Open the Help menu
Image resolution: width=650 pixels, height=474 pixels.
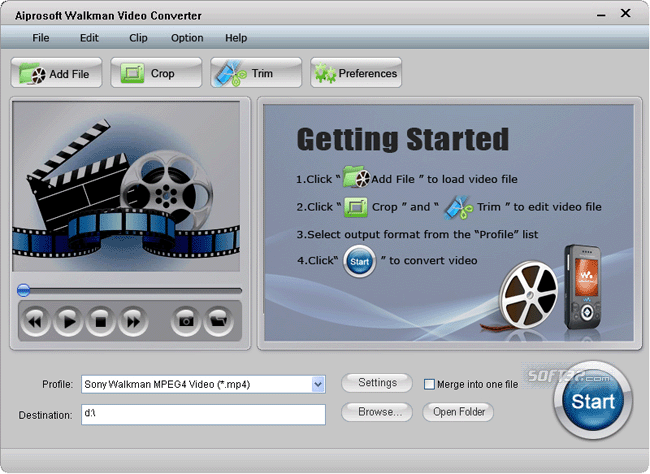[x=236, y=38]
